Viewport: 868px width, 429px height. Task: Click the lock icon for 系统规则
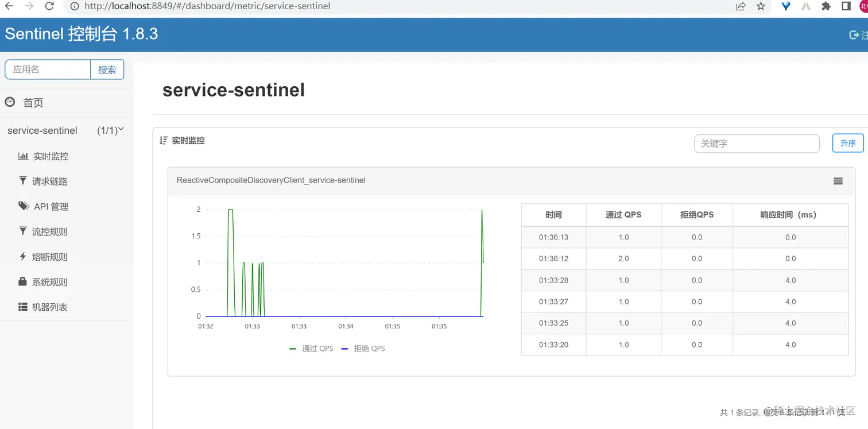pos(23,281)
